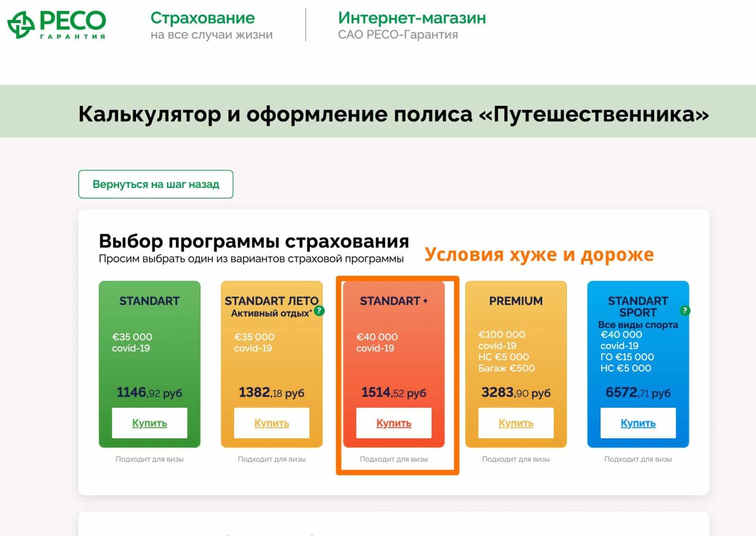The image size is (756, 536).
Task: Go back with Вернуться на шаг назад
Action: tap(156, 184)
